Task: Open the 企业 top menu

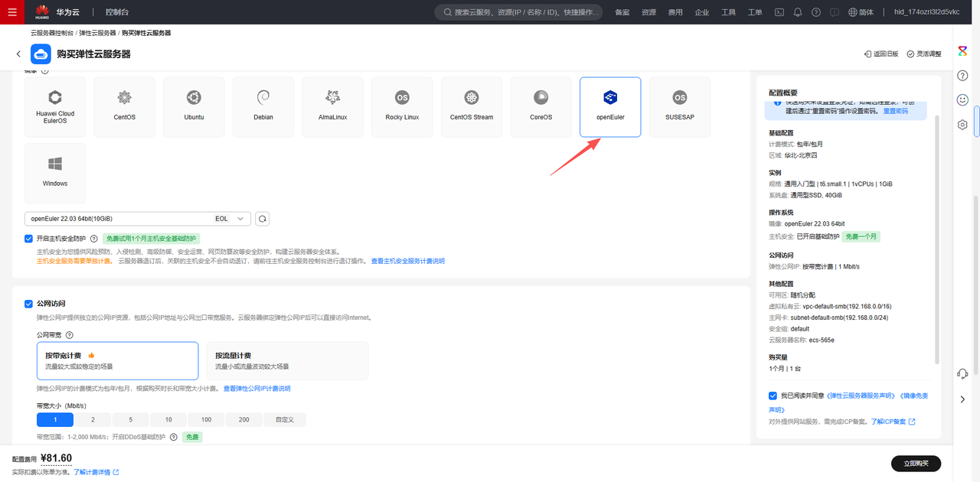Action: pos(701,12)
